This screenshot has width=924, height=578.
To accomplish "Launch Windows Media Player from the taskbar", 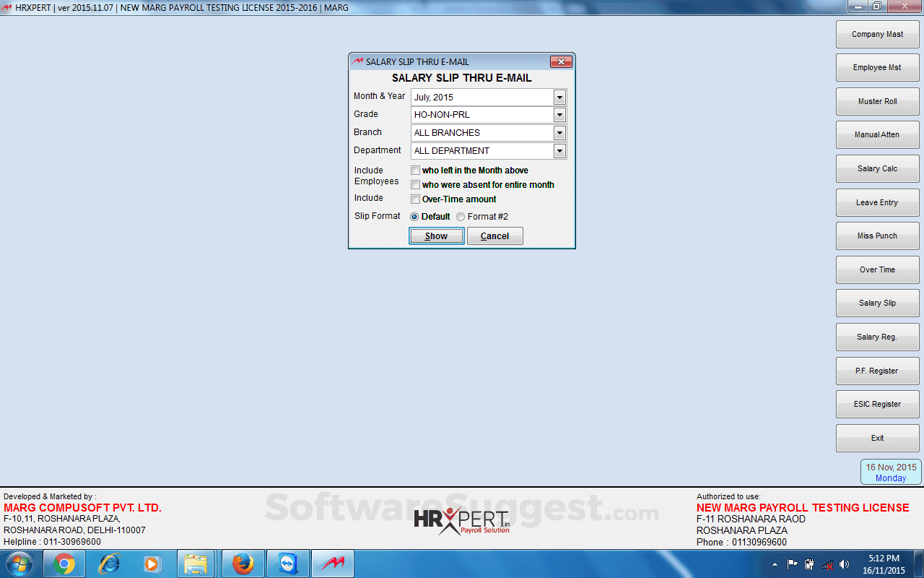I will click(152, 563).
